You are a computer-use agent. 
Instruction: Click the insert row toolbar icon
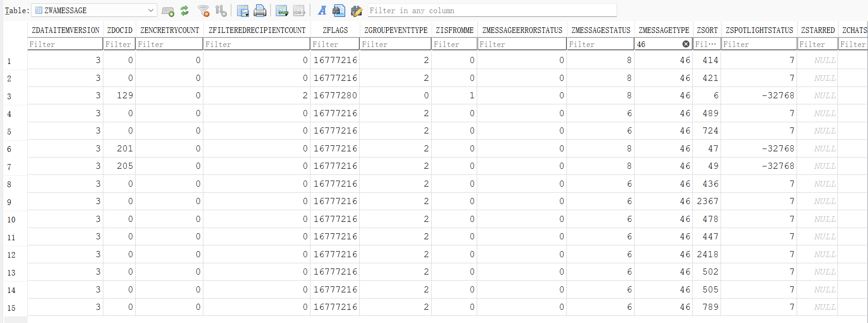click(x=282, y=10)
